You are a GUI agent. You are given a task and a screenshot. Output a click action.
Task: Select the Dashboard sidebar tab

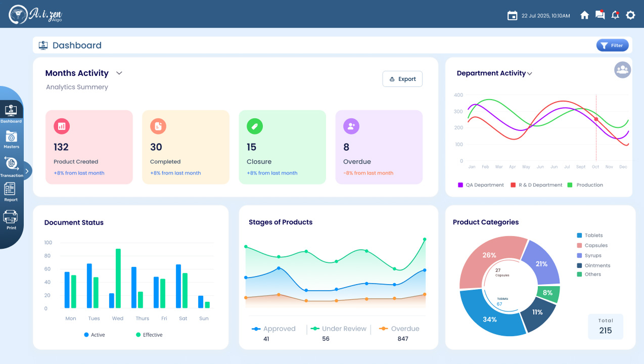coord(11,114)
